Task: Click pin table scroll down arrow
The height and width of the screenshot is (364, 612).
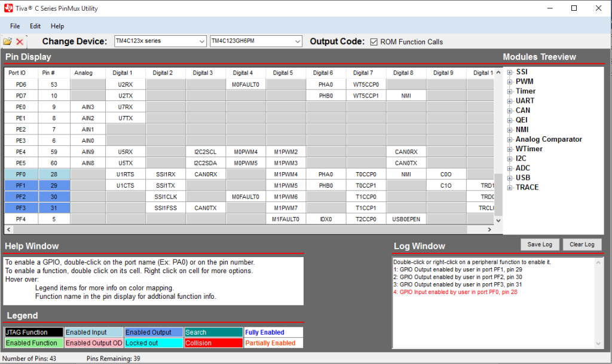Action: [498, 221]
